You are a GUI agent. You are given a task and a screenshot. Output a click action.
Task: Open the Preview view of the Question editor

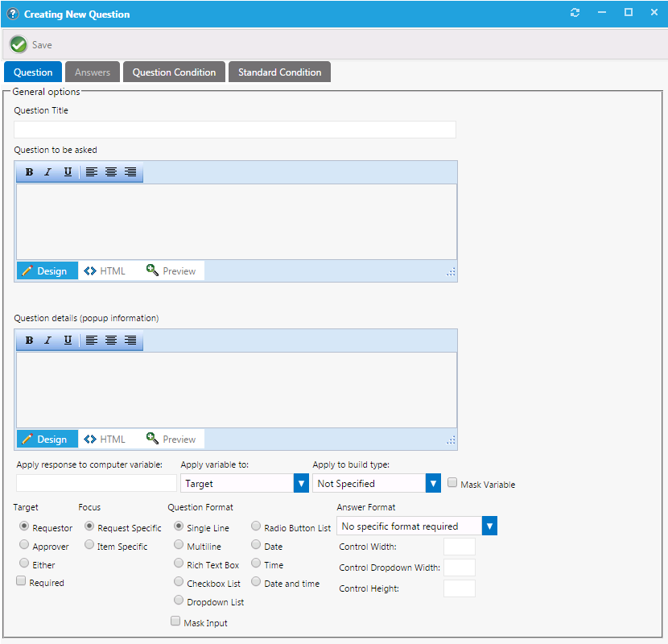click(x=171, y=270)
